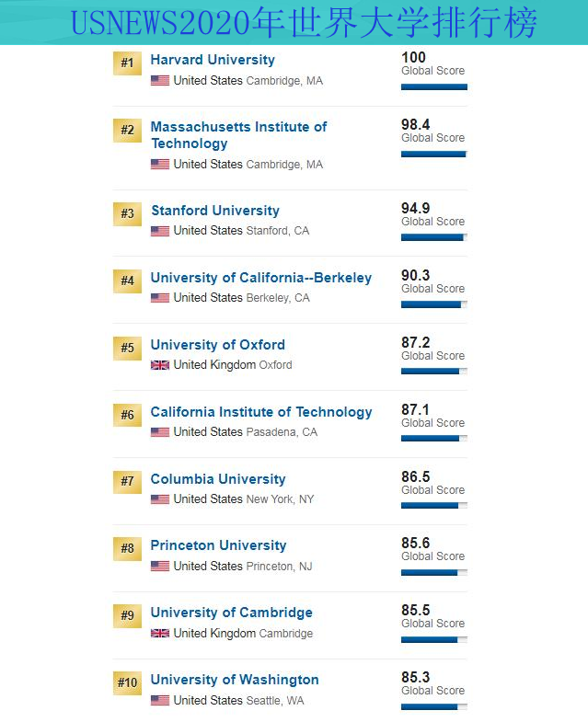The height and width of the screenshot is (722, 588).
Task: Click the #7 gold rank badge
Action: 127,482
